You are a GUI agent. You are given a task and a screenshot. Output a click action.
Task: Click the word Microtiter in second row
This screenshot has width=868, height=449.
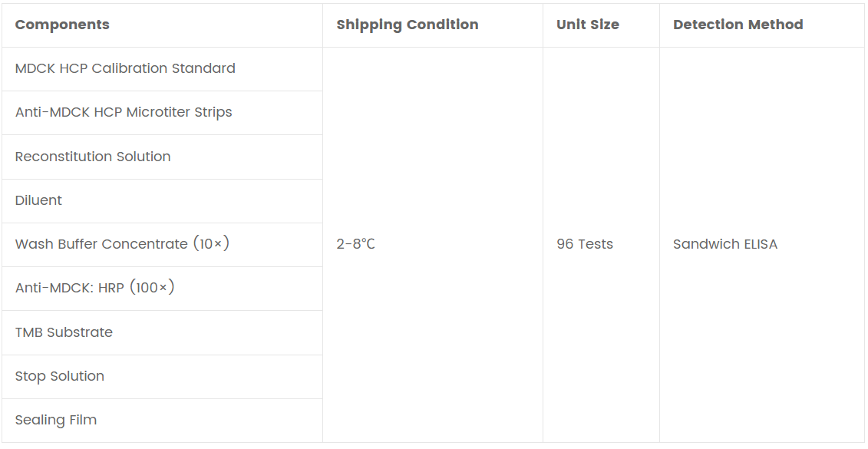click(158, 112)
